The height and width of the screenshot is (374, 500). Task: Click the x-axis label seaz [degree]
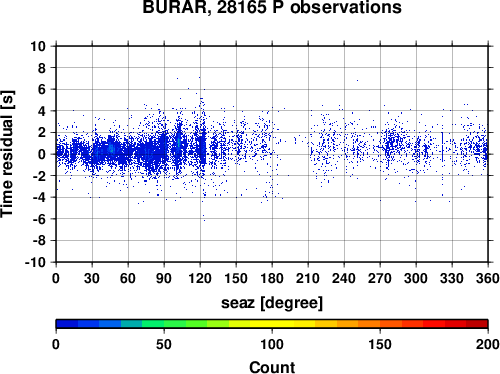(272, 303)
